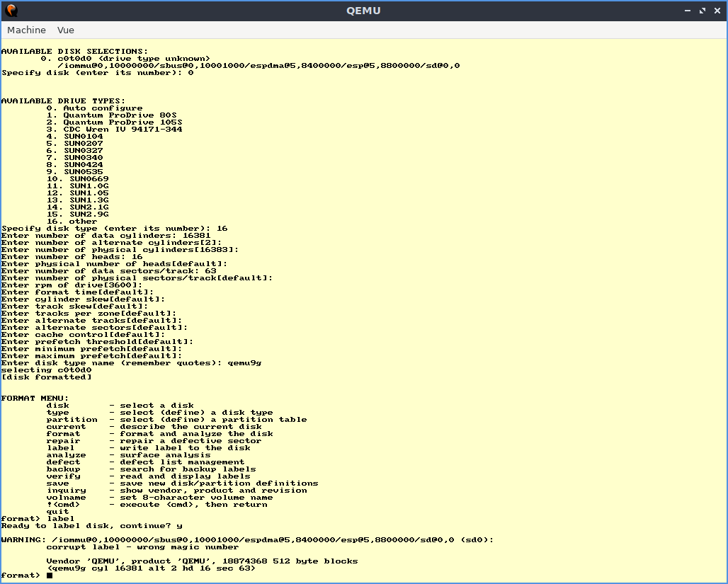Click the 'c0t0d0 <drive type unknown>' line
Viewport: 728px width, 584px height.
tap(125, 59)
